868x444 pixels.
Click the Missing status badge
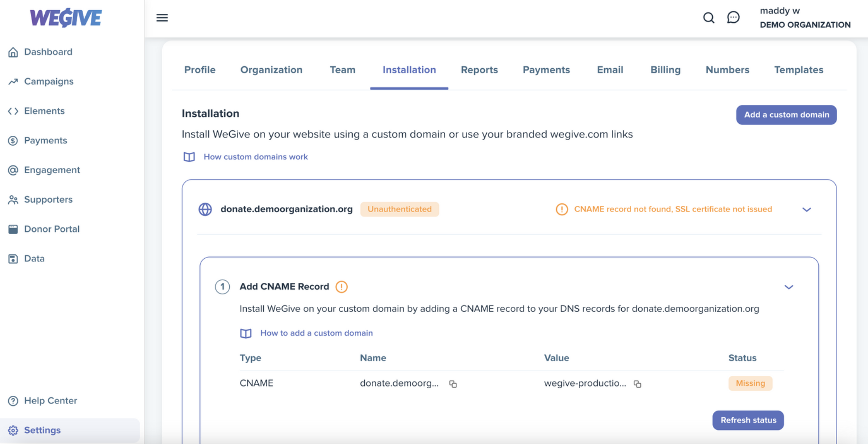[750, 383]
